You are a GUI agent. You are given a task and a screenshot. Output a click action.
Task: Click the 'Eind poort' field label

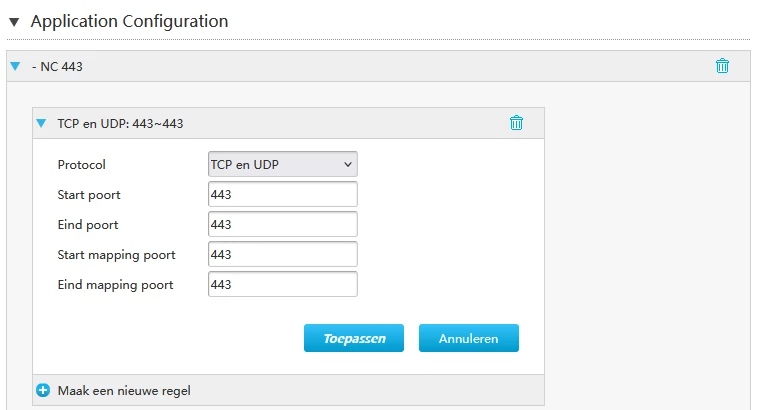[x=88, y=225]
